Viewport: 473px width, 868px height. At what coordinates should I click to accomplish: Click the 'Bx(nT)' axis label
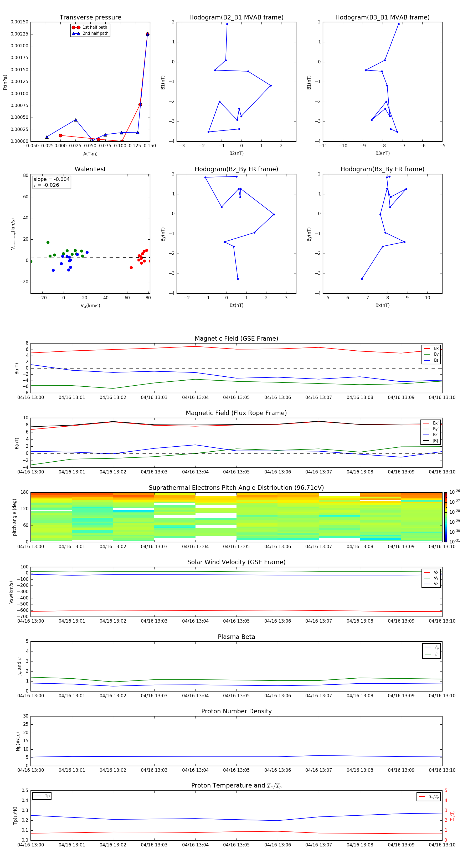tap(382, 305)
